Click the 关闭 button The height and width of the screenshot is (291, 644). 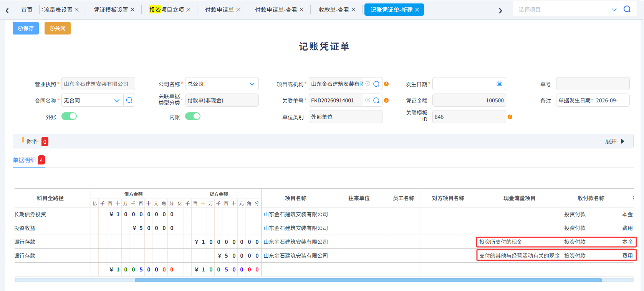tap(58, 28)
